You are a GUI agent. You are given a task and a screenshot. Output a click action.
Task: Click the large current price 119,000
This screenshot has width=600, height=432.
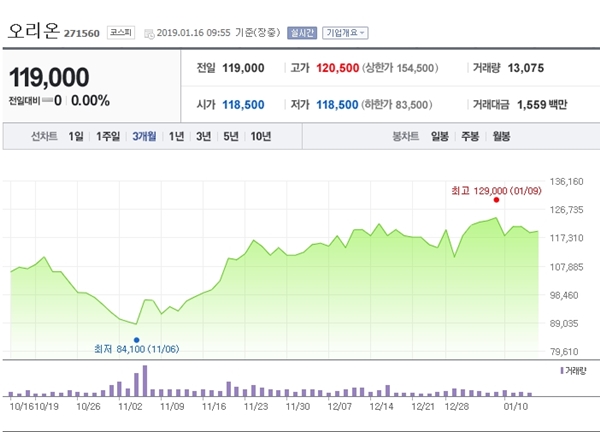tap(49, 77)
